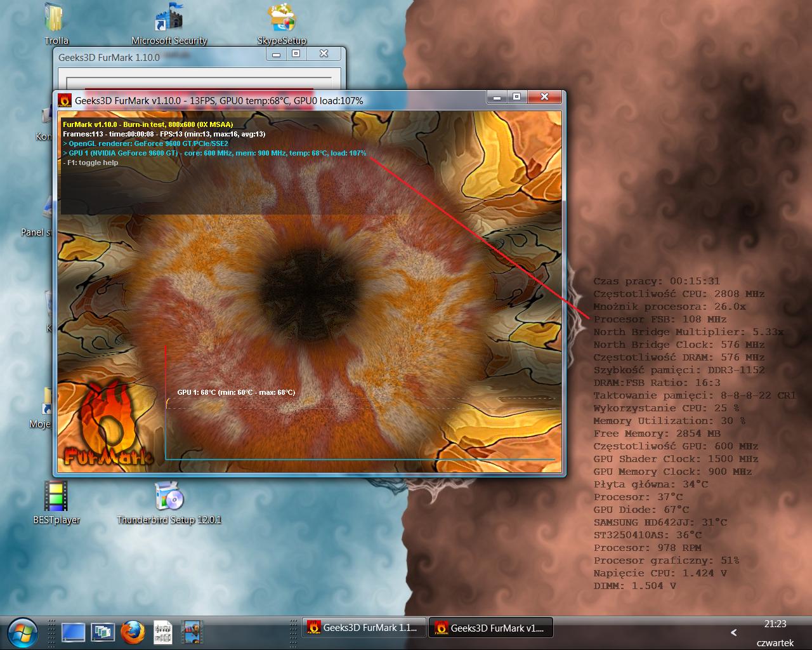Click the 'F1: toggle help' hint text
Viewport: 812px width, 650px height.
[x=91, y=162]
